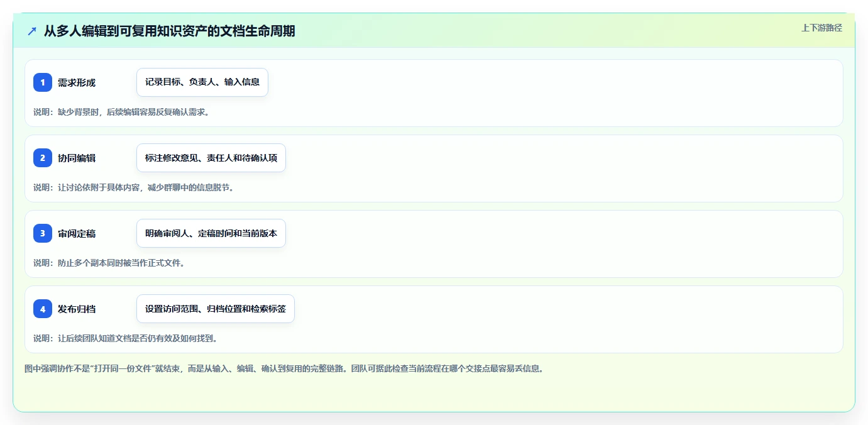Screen dimensions: 868x425
Task: Click the 审阅定稿 step label
Action: 77,233
